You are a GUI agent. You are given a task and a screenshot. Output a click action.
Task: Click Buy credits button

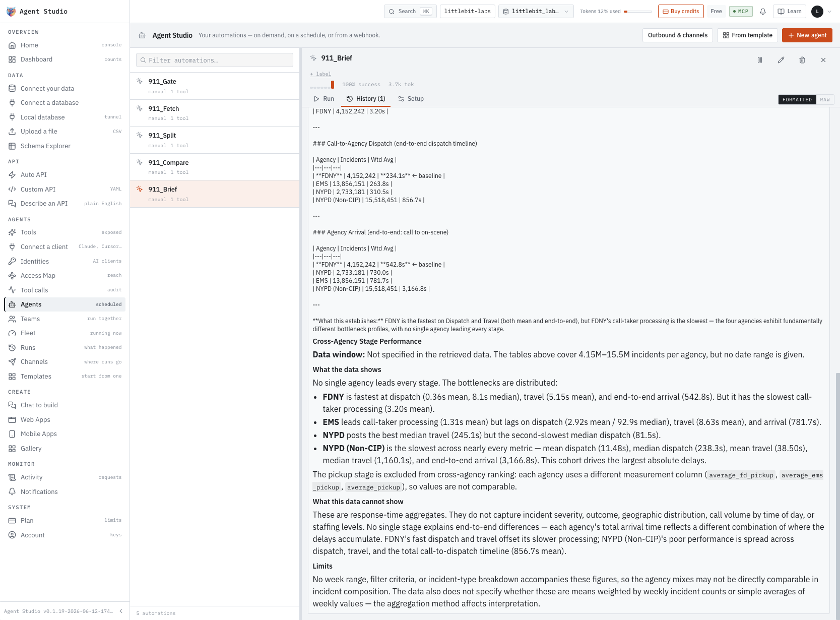coord(681,11)
